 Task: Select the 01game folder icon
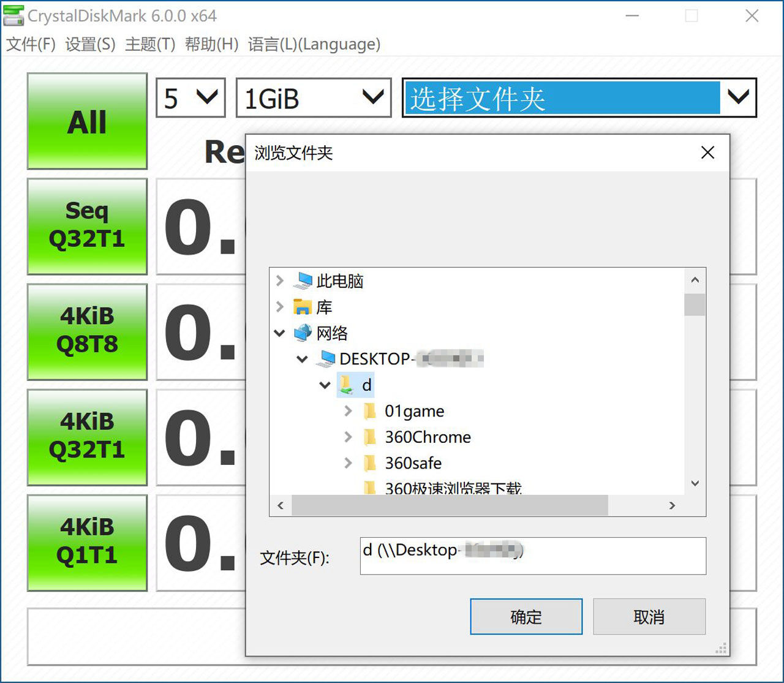pos(369,411)
